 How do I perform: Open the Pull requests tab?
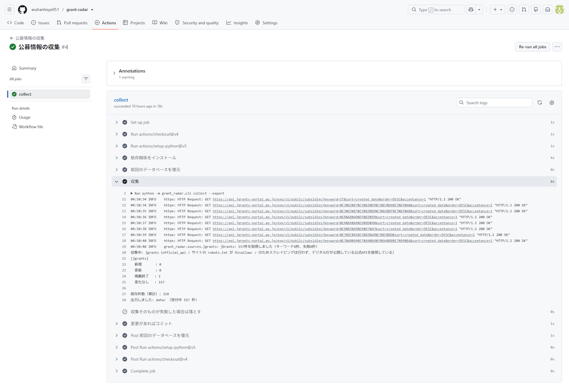[72, 23]
